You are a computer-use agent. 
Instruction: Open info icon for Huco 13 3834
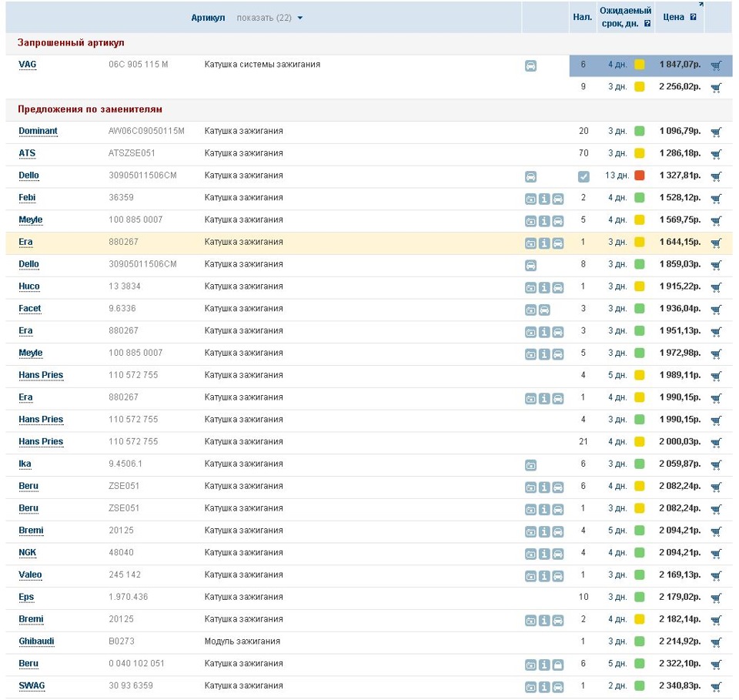tap(544, 287)
